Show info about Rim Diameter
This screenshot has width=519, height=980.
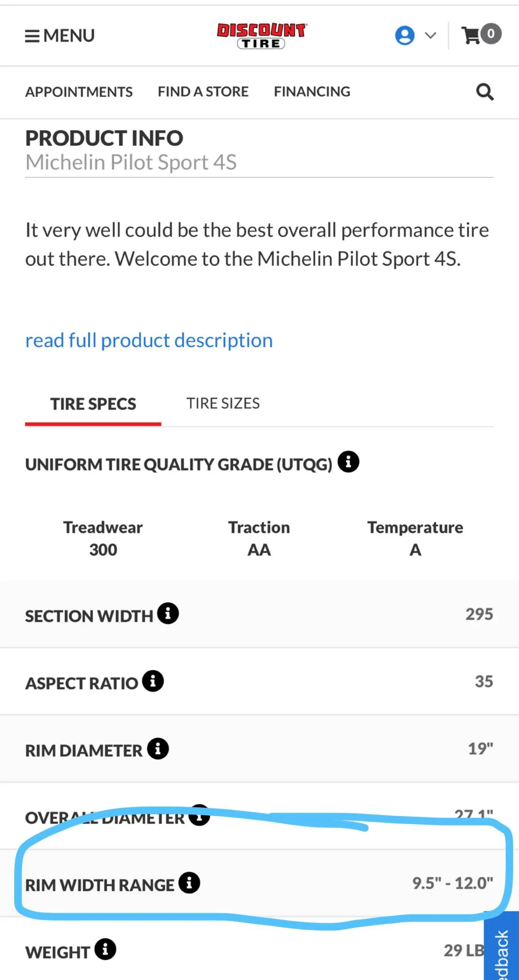tap(158, 749)
